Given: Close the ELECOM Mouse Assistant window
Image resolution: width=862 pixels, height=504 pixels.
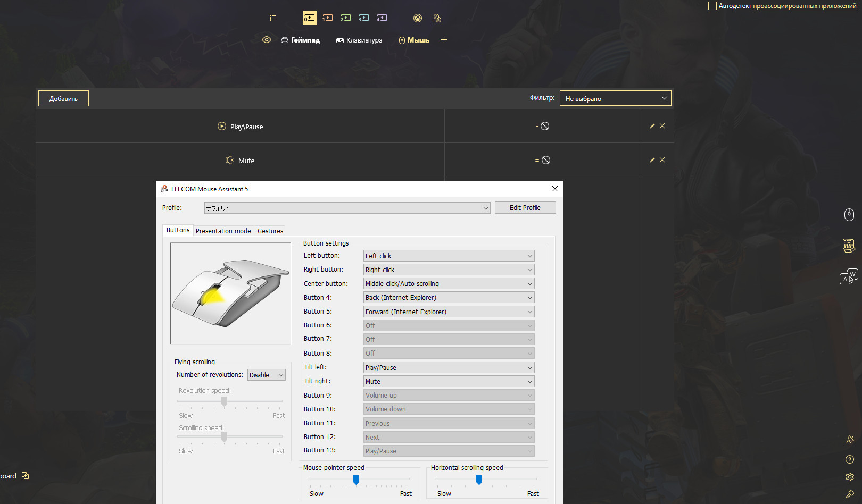Looking at the screenshot, I should click(x=555, y=189).
